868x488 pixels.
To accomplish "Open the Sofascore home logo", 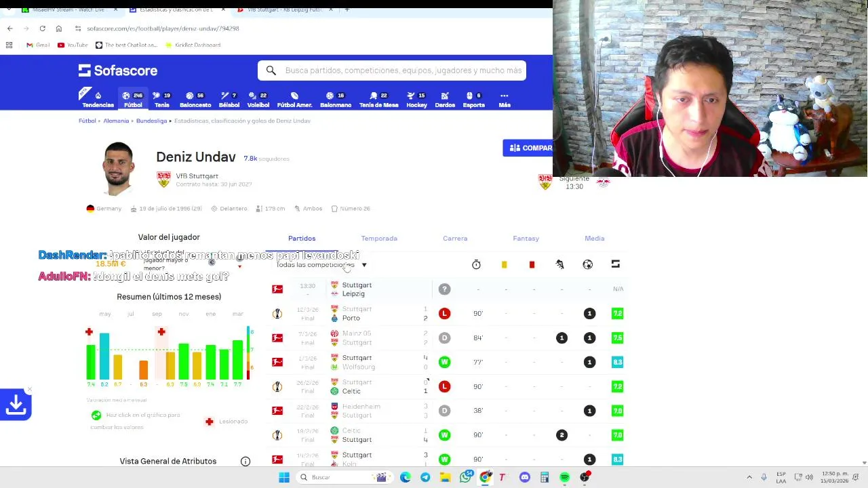I will [118, 70].
